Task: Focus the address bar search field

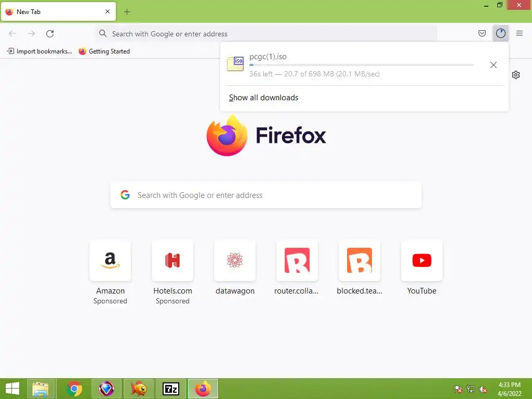Action: 267,34
